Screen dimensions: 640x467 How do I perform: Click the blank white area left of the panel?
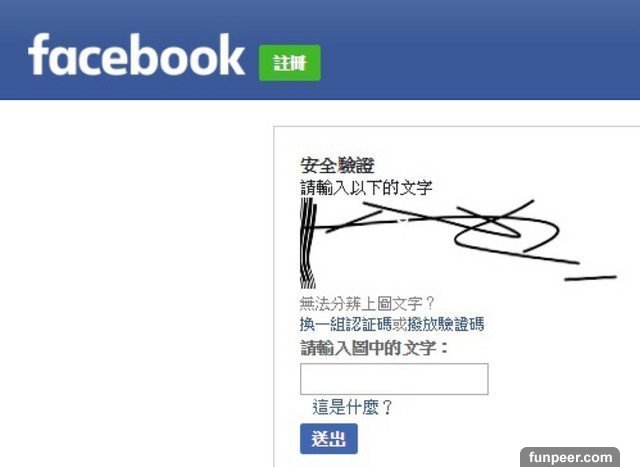[135, 282]
